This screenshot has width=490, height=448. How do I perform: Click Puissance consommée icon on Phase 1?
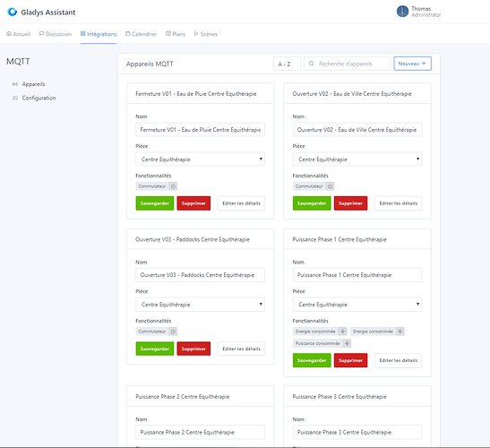[x=348, y=343]
